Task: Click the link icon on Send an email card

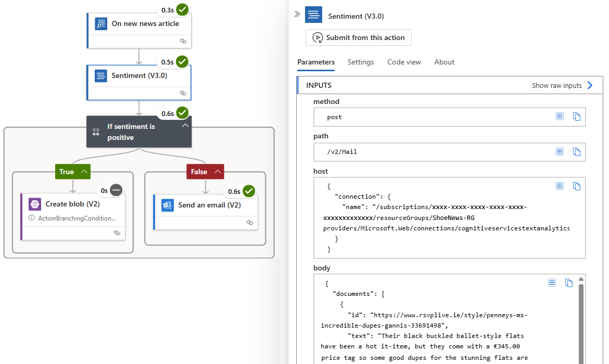Action: pos(249,223)
